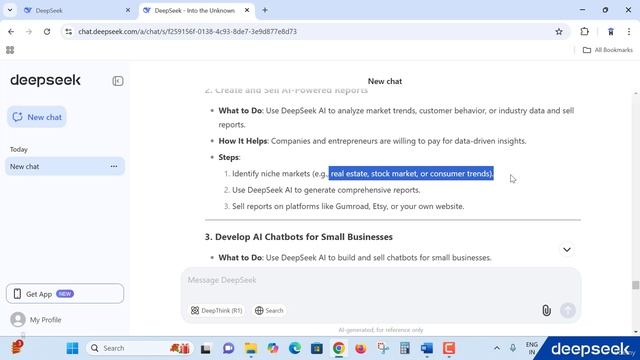This screenshot has width=640, height=360.
Task: Open the Chrome three-dot menu
Action: [629, 31]
